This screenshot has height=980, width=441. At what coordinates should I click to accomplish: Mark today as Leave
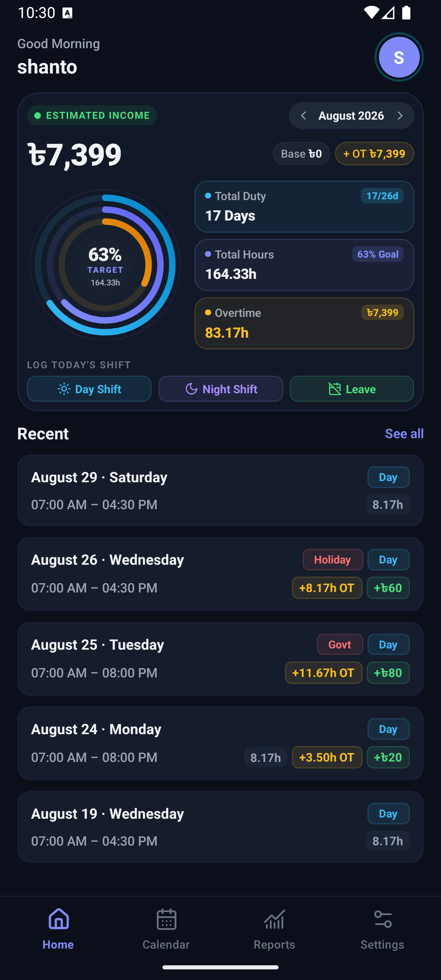click(x=352, y=389)
